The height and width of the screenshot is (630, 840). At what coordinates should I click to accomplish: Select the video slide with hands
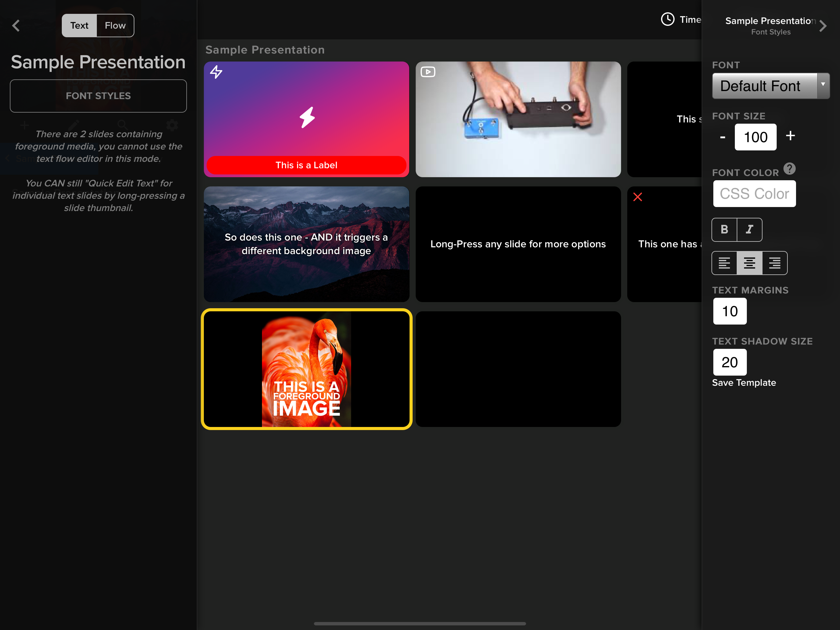pyautogui.click(x=518, y=119)
